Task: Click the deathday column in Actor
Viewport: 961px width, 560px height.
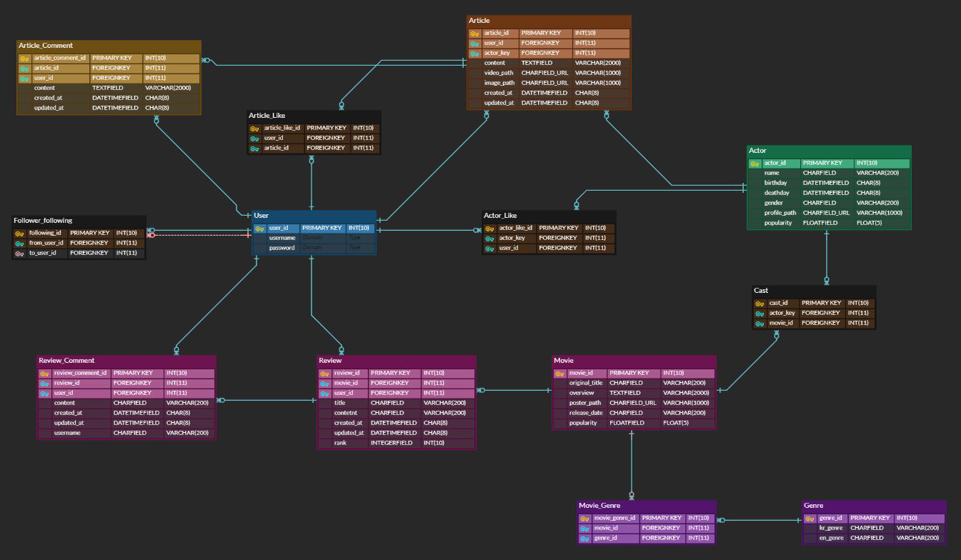Action: pyautogui.click(x=777, y=193)
